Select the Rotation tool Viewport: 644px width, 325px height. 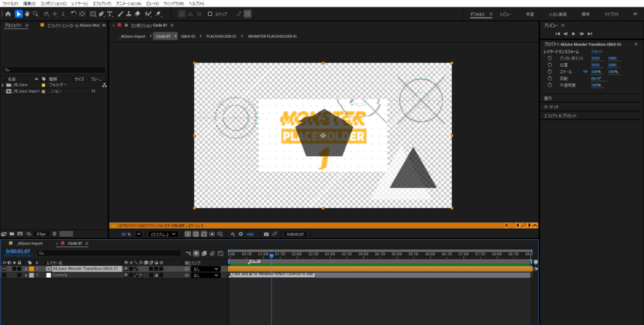(74, 14)
